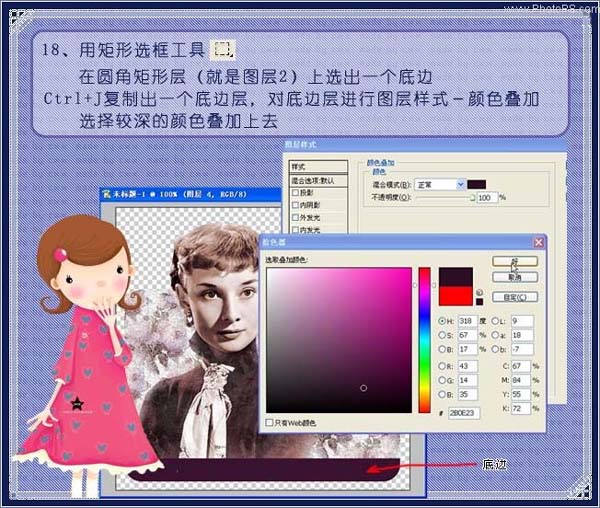The image size is (600, 508).
Task: Click the hex color field 2B0E23
Action: (464, 413)
